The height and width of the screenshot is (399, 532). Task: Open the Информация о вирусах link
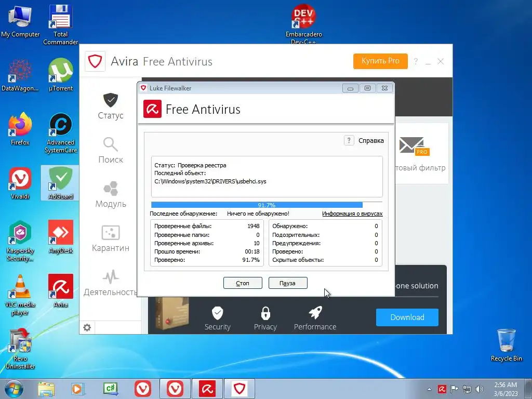[352, 214]
